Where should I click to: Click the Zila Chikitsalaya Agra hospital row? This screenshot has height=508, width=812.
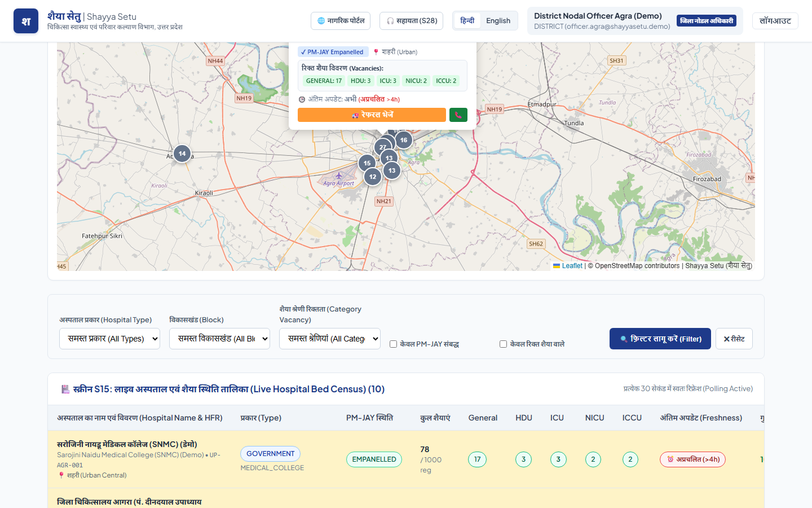click(406, 498)
